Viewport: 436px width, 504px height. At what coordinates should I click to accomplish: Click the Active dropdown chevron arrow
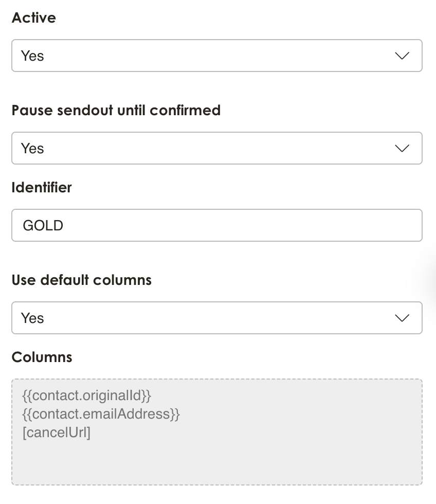coord(402,56)
